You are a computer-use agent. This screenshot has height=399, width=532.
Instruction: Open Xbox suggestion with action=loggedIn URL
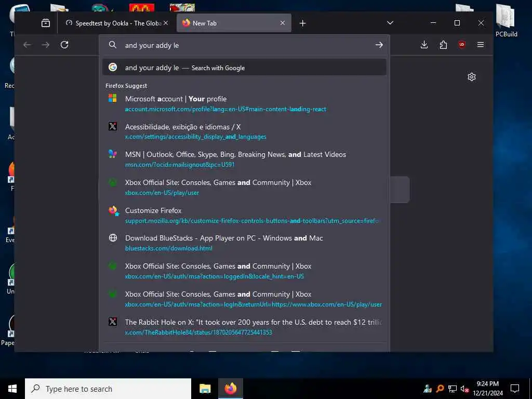[244, 271]
